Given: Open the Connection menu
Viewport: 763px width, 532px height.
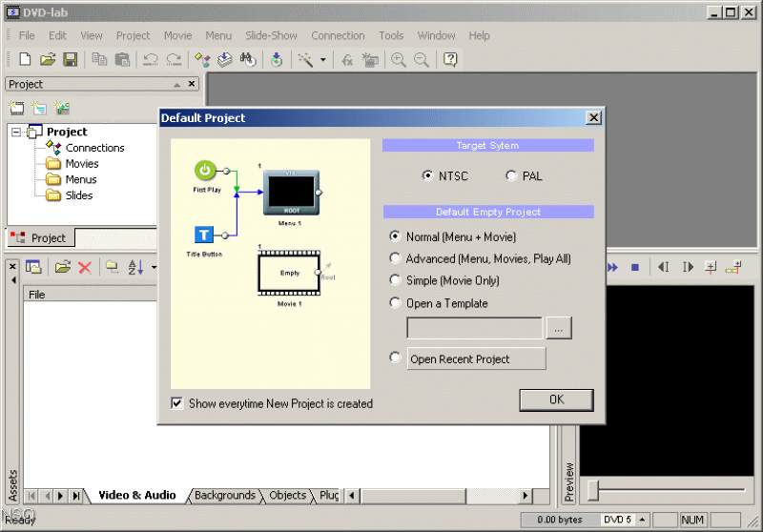Looking at the screenshot, I should (x=338, y=35).
